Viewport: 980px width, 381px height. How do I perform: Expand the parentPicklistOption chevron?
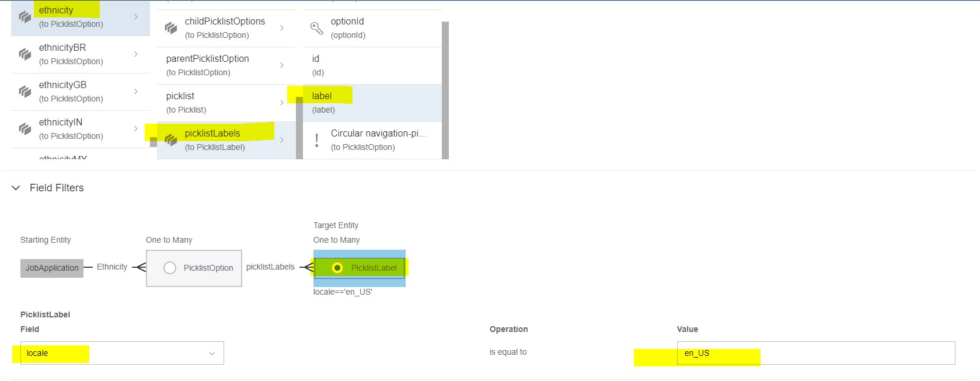282,65
